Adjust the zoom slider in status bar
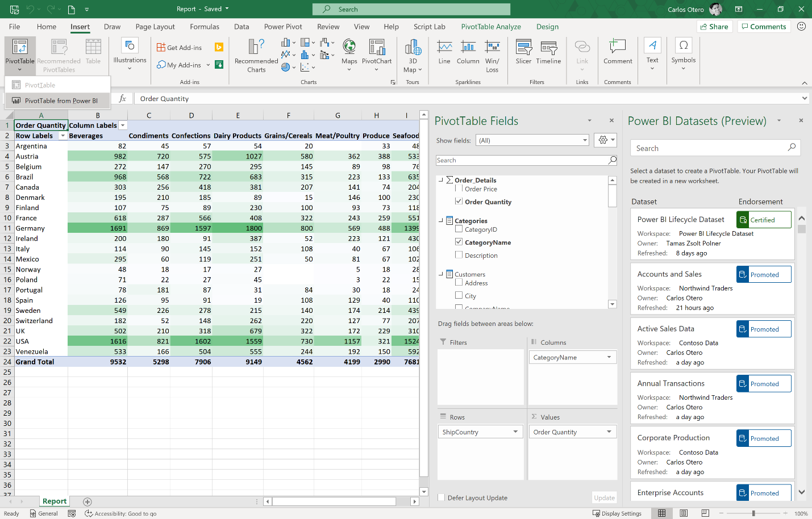The width and height of the screenshot is (812, 519). coord(753,513)
